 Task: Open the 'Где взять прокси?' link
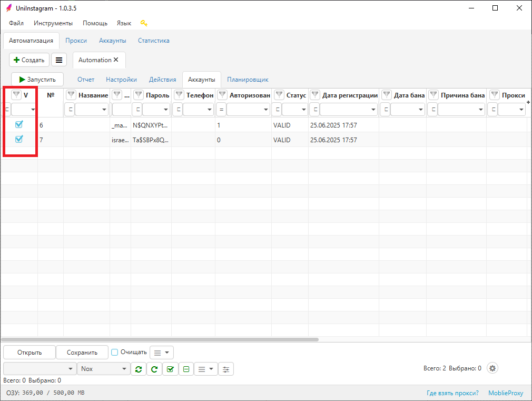pos(452,393)
